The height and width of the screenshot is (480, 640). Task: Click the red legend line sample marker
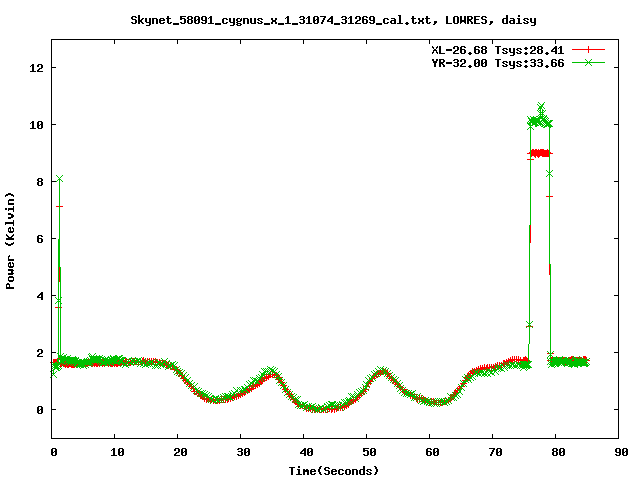tap(588, 50)
